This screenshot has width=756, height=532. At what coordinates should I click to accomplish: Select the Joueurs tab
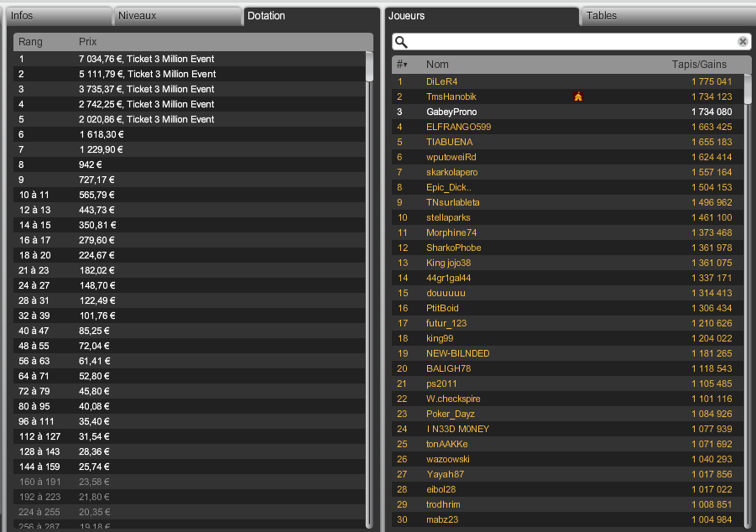[x=482, y=16]
